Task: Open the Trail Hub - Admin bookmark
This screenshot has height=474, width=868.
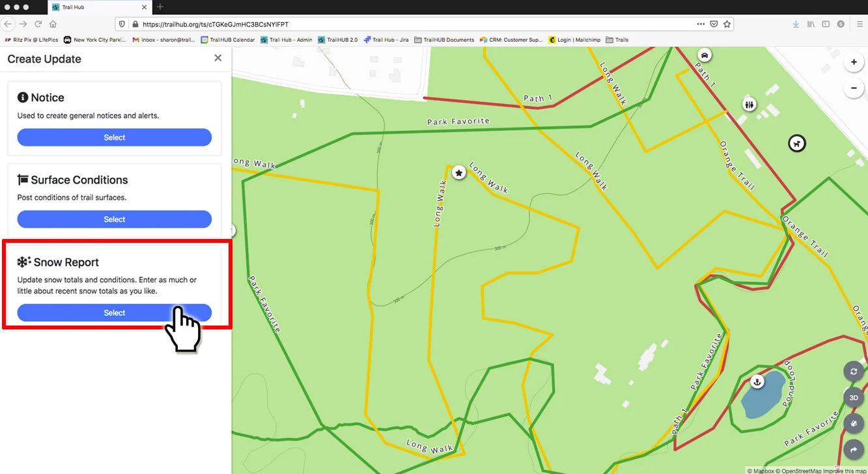Action: tap(287, 40)
